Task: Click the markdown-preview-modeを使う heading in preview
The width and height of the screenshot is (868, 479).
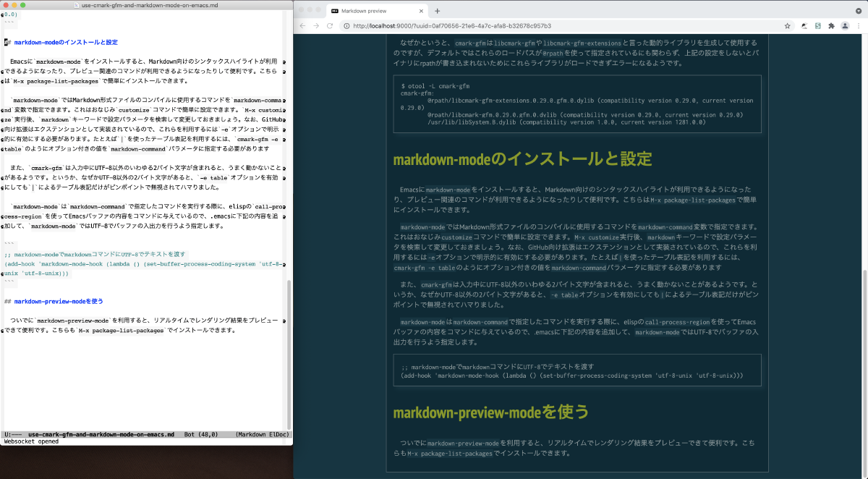Action: [480, 412]
